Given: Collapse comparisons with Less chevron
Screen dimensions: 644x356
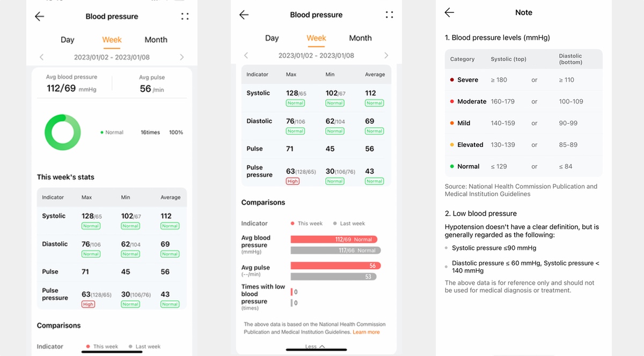Looking at the screenshot, I should pos(316,346).
